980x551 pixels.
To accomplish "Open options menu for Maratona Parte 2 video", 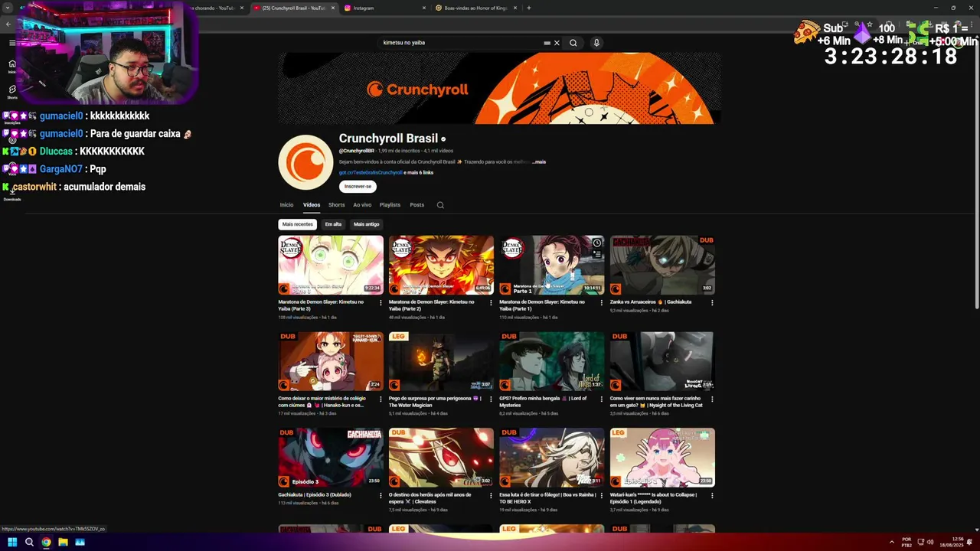I will (x=491, y=303).
